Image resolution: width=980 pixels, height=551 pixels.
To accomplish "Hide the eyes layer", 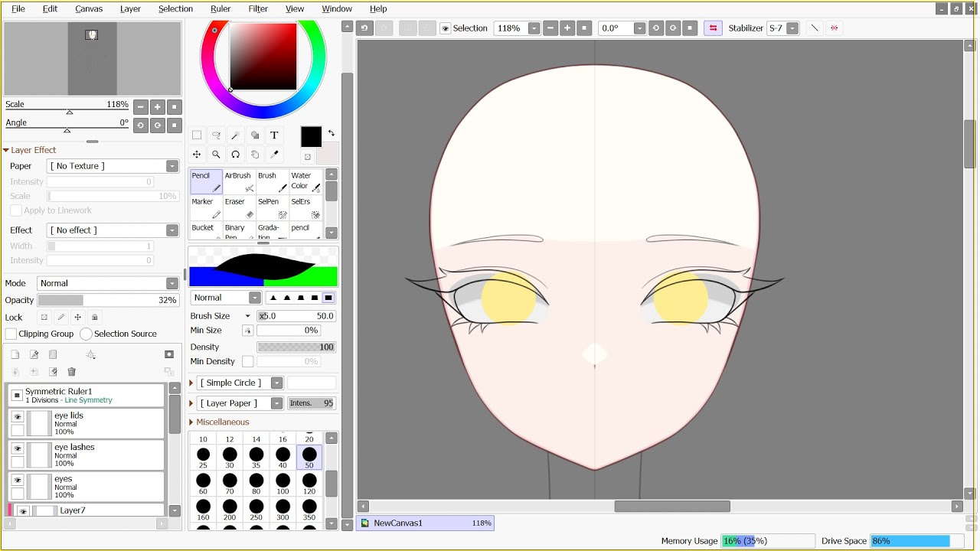I will 18,480.
